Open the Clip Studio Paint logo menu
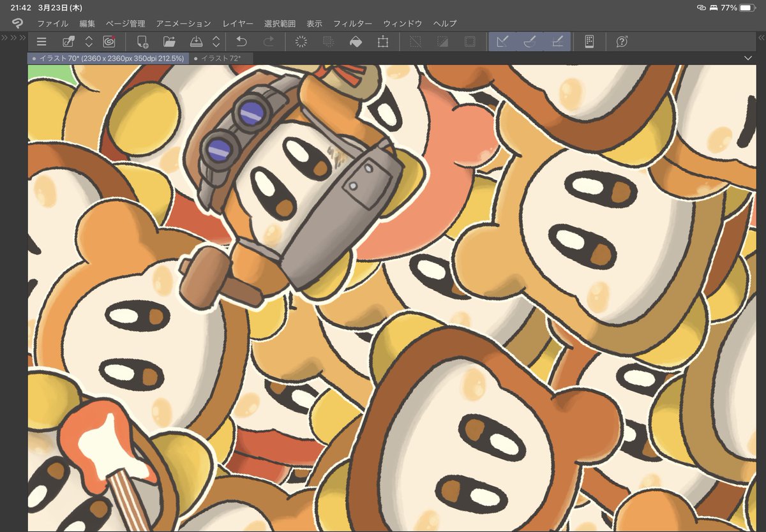This screenshot has height=532, width=766. click(17, 24)
